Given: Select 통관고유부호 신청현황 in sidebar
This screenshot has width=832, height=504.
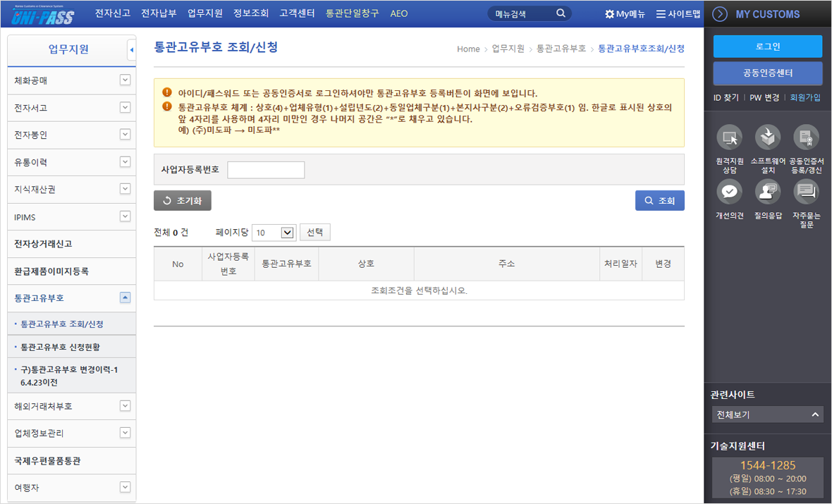Looking at the screenshot, I should click(61, 348).
